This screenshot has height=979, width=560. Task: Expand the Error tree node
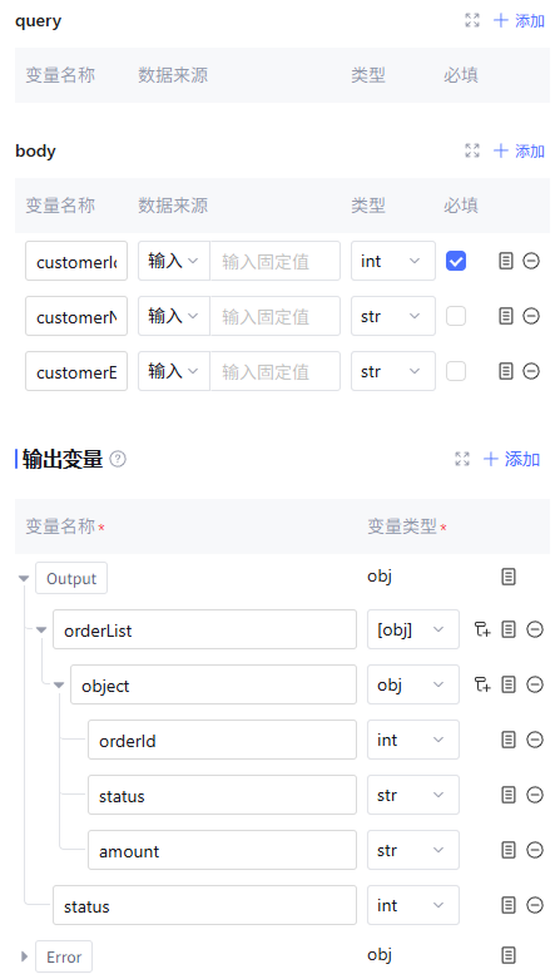point(24,956)
